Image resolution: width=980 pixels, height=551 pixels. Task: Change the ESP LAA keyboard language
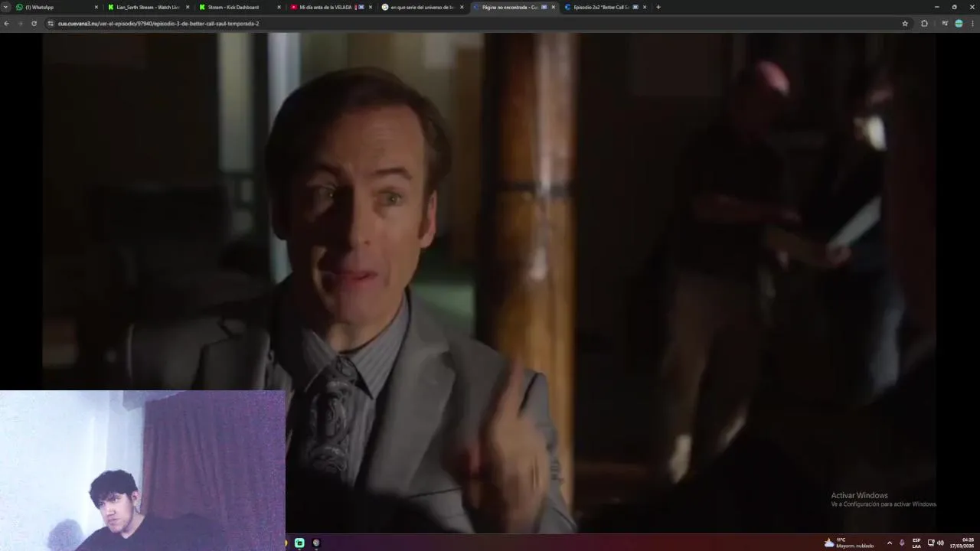(x=916, y=543)
